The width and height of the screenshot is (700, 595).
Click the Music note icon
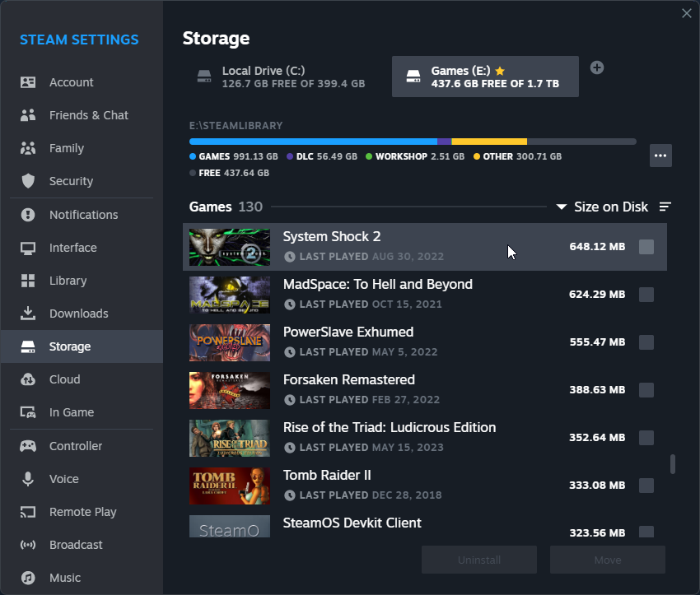[28, 578]
